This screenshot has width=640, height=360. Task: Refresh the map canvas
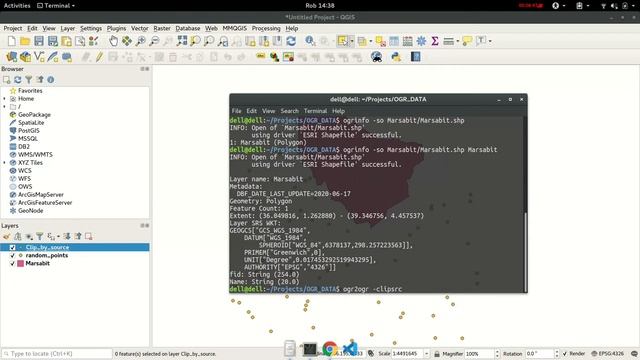291,41
